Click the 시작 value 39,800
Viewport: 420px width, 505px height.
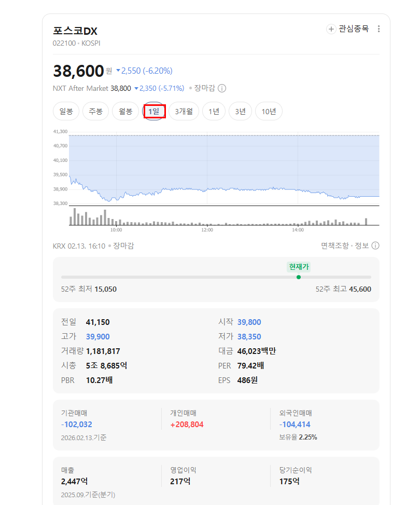tap(249, 322)
